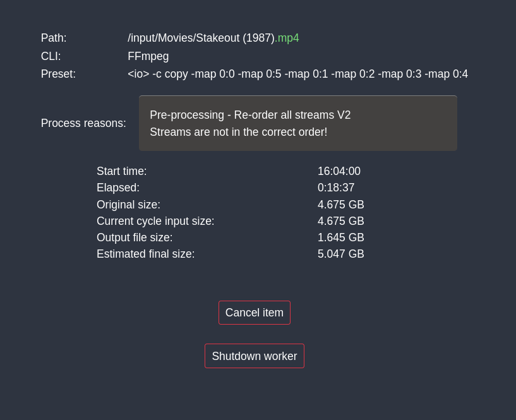Select the Original size 4.675 GB value
Screen dimensions: 516x420
(x=340, y=205)
